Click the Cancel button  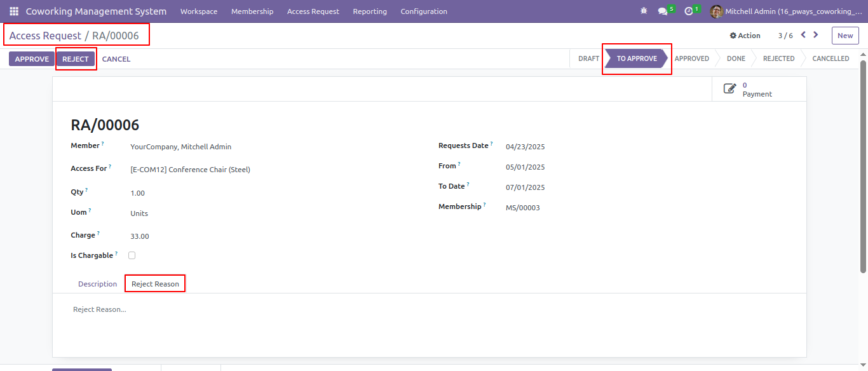tap(116, 59)
